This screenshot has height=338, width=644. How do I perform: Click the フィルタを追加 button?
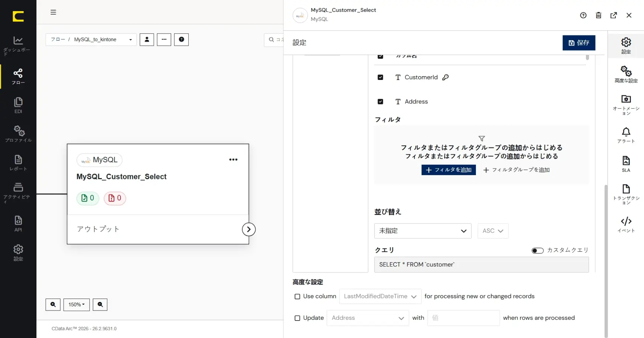[449, 170]
